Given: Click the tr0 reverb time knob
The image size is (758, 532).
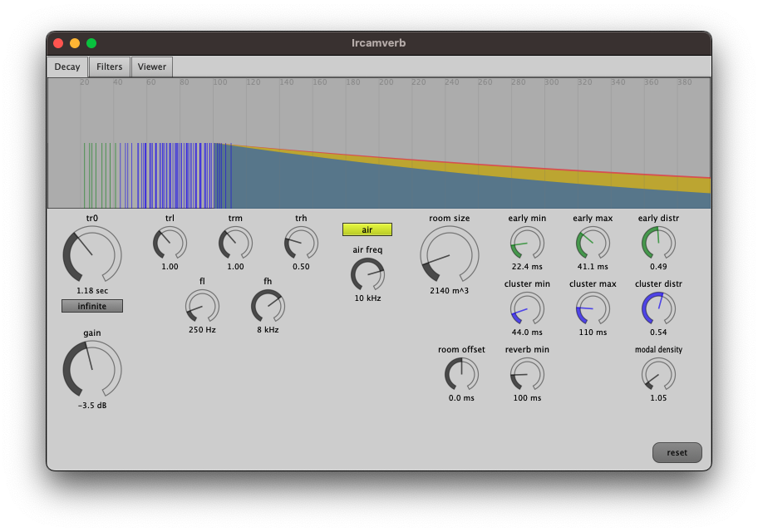Looking at the screenshot, I should tap(92, 255).
